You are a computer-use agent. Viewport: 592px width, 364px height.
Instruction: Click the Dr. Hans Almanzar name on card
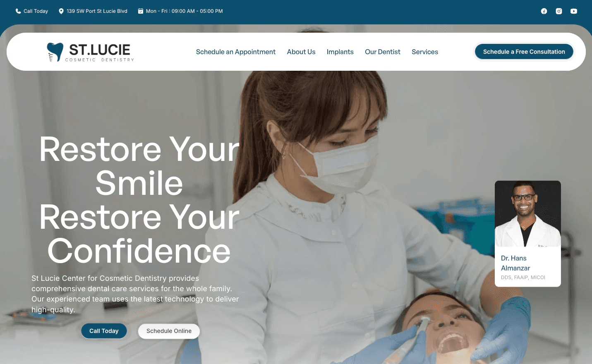point(515,263)
